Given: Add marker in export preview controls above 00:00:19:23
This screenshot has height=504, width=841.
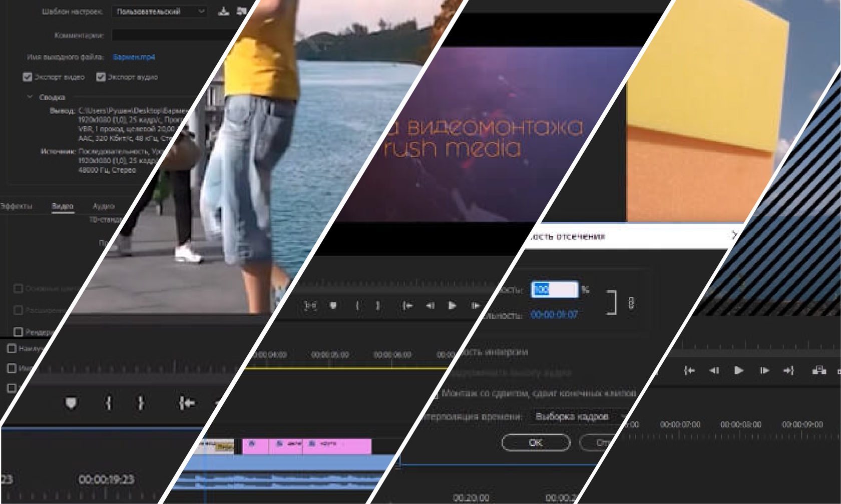Looking at the screenshot, I should [x=71, y=403].
